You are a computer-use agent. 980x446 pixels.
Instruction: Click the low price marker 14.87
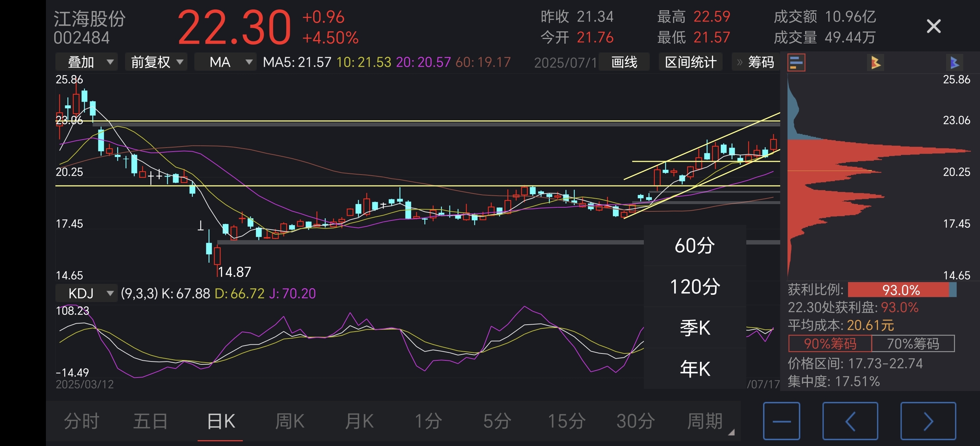click(234, 272)
